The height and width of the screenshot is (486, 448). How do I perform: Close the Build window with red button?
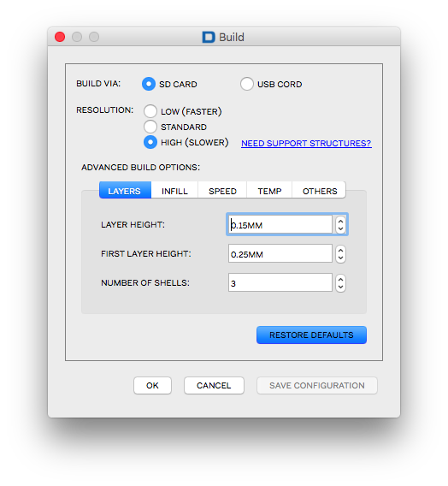click(60, 37)
